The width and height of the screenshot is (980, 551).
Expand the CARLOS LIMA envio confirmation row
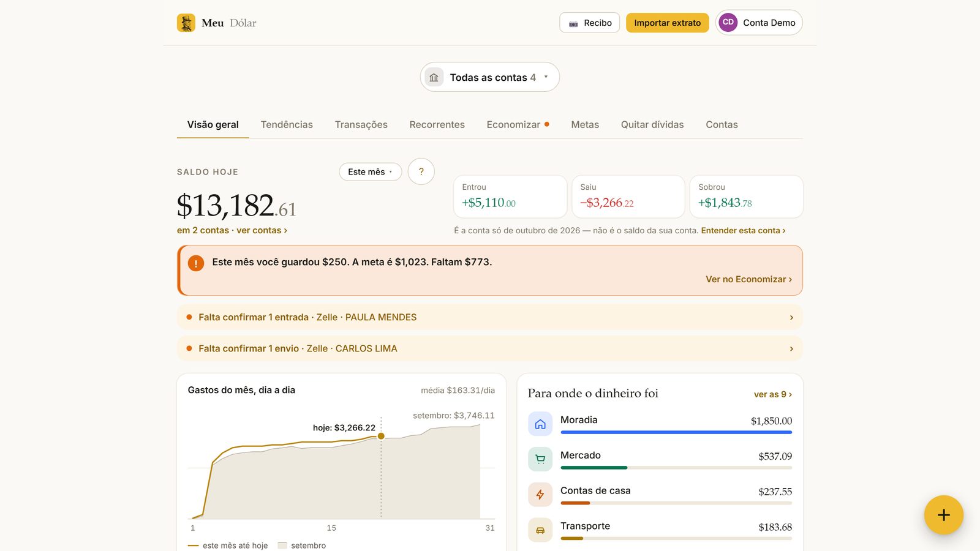coord(490,348)
